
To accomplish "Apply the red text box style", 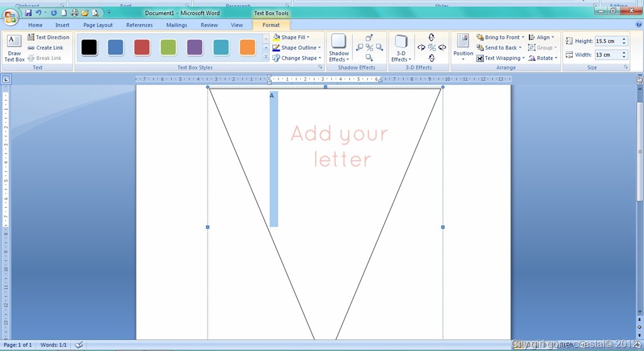I will pos(142,47).
